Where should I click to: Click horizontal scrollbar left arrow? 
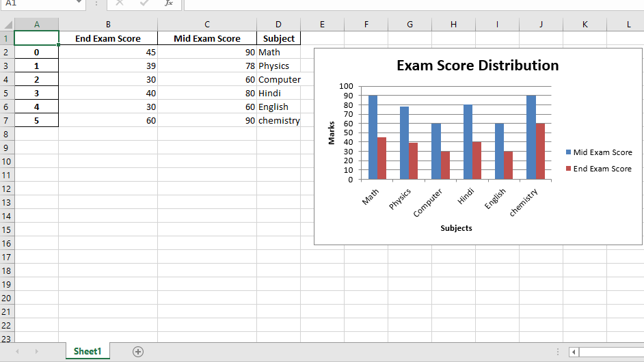point(574,352)
